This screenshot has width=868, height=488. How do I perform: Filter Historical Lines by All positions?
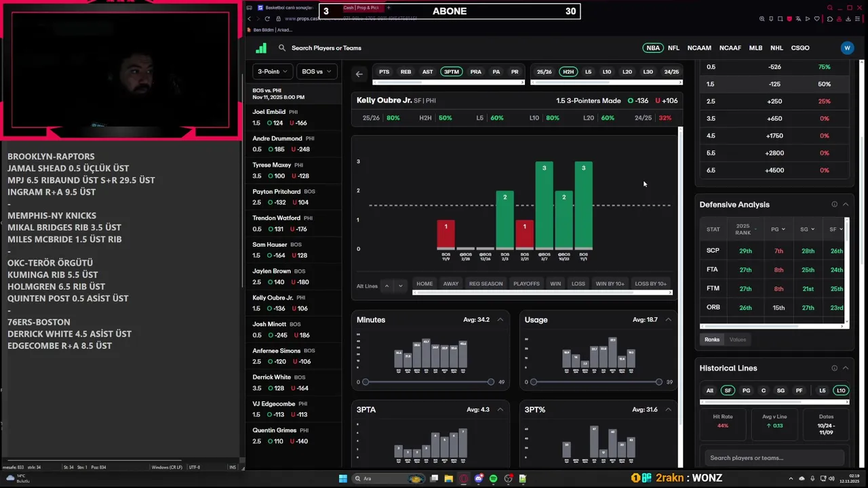click(709, 391)
